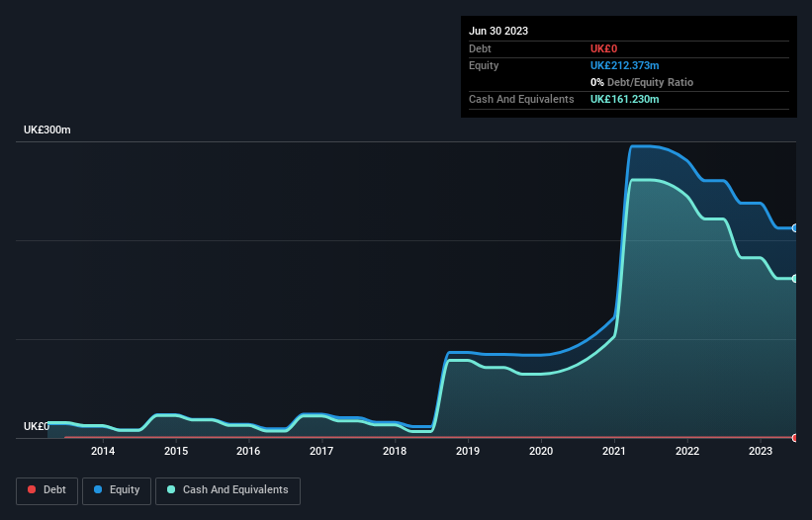Click the red Debt legend dot
The image size is (812, 520).
tap(32, 489)
